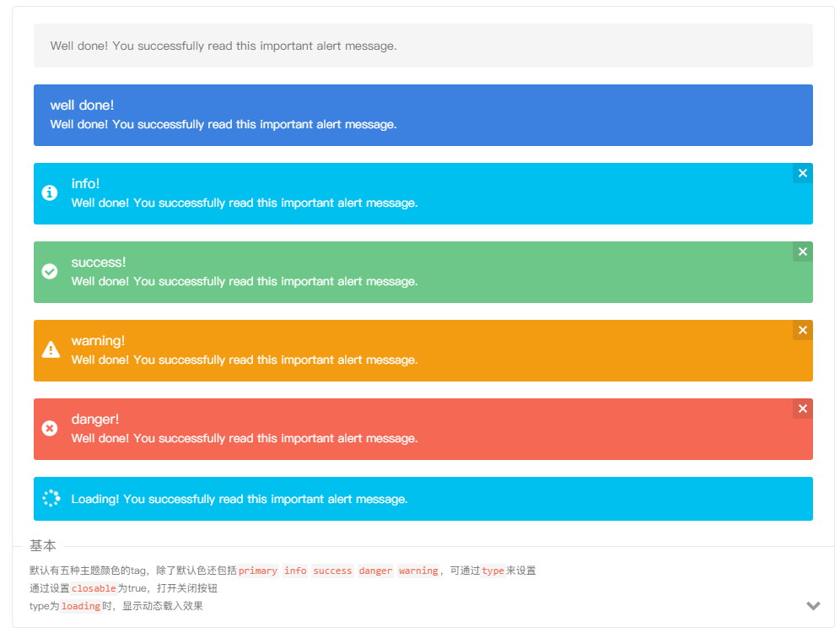
Task: Click the 'well done!' title in the primary alert
Action: 82,105
